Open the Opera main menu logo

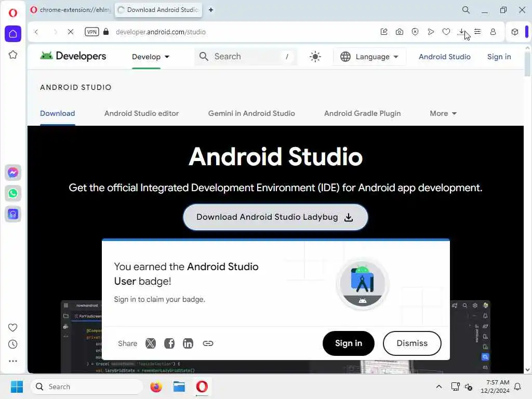pyautogui.click(x=13, y=13)
